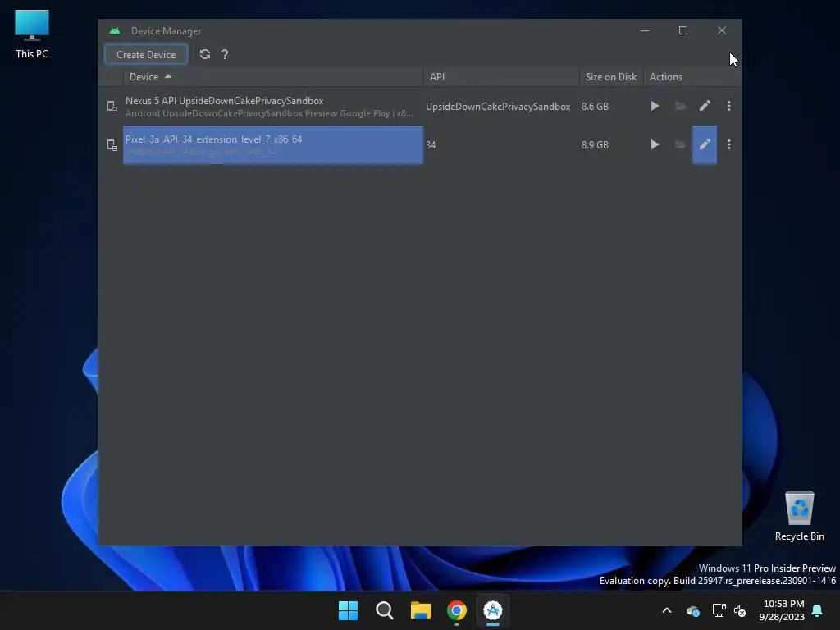Click the muted volume tray icon
Image resolution: width=840 pixels, height=630 pixels.
click(741, 610)
